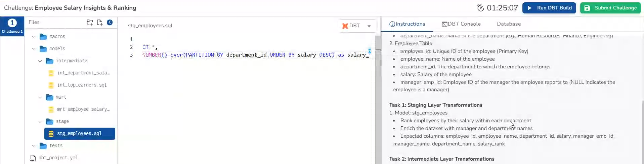Viewport: 644px width, 164px height.
Task: Click the timer clock icon
Action: pos(480,8)
